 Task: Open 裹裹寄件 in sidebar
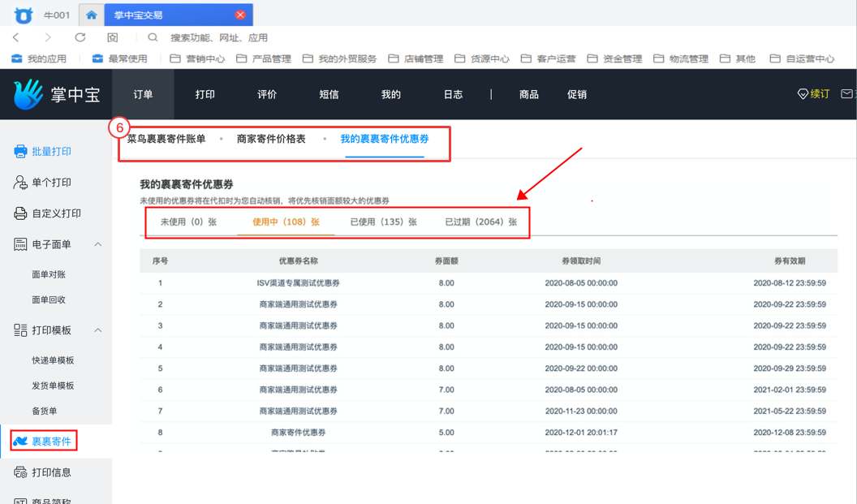(44, 442)
